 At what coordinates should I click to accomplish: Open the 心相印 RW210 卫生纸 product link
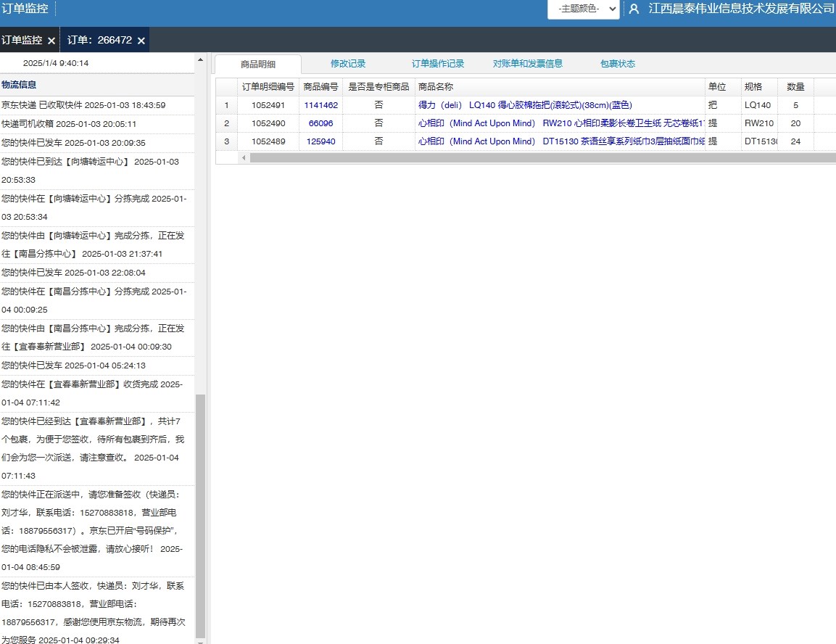(561, 123)
